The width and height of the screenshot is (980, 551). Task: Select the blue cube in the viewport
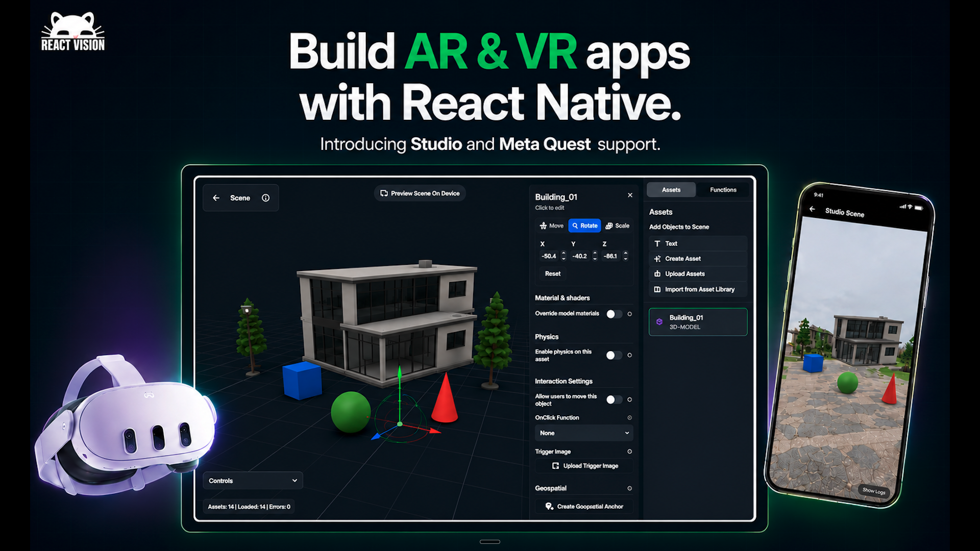pyautogui.click(x=302, y=381)
